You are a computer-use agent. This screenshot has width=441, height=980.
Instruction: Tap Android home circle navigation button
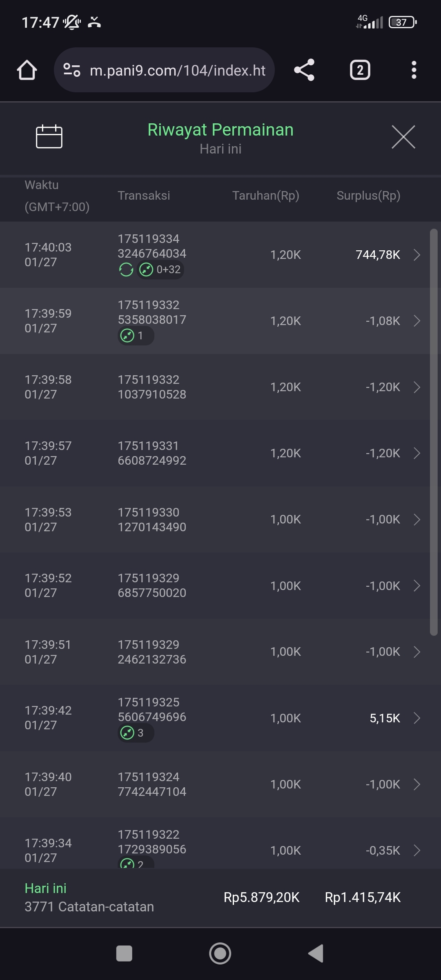[220, 953]
